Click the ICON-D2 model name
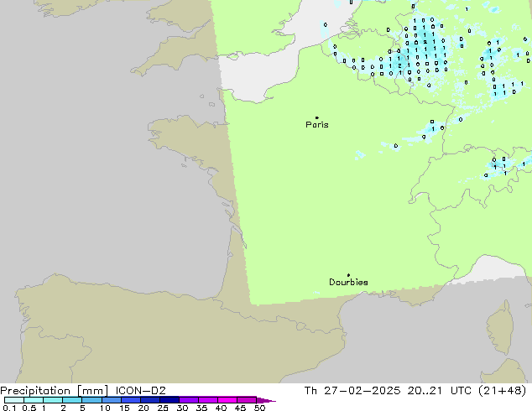The width and height of the screenshot is (532, 411). click(140, 391)
